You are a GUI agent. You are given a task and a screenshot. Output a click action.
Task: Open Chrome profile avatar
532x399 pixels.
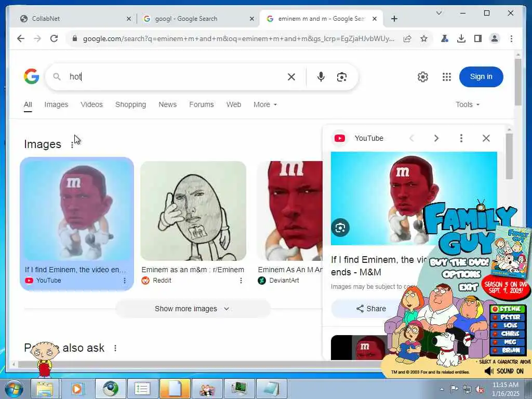click(495, 38)
